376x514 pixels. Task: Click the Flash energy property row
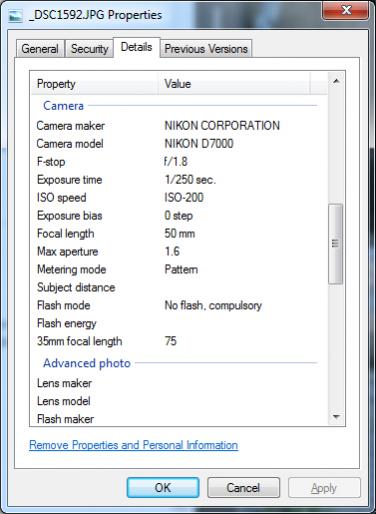tap(180, 323)
